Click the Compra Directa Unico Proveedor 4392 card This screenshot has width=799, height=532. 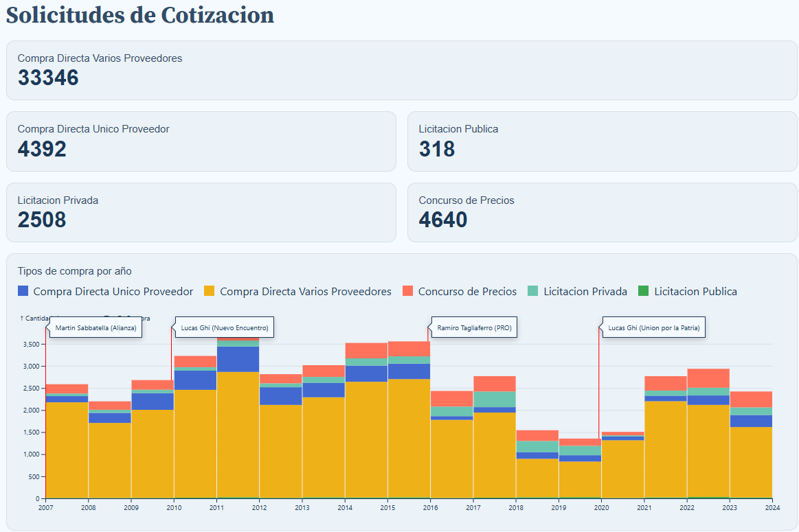(201, 141)
